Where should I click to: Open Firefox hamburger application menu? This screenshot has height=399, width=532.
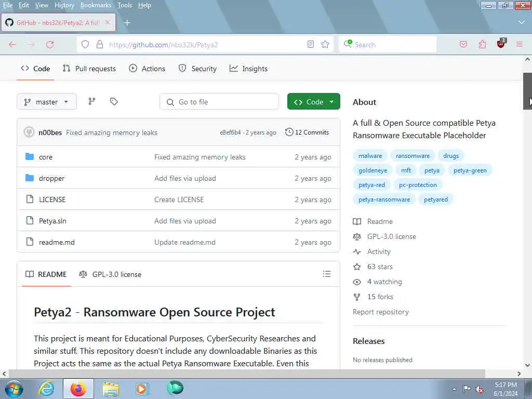[520, 45]
